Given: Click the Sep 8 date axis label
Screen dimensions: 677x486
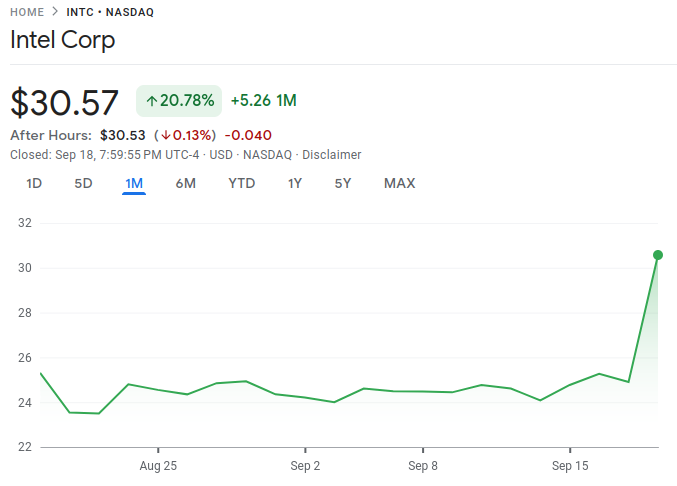Looking at the screenshot, I should pos(423,466).
